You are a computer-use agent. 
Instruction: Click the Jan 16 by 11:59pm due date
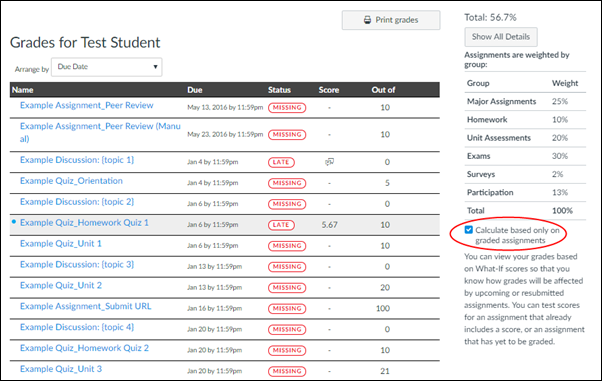pyautogui.click(x=215, y=308)
